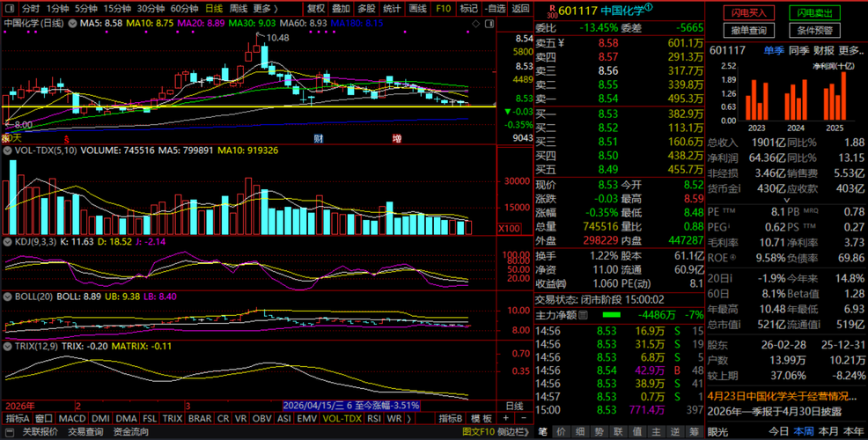Zoom in chart with the + button
868x440 pixels.
coord(506,418)
